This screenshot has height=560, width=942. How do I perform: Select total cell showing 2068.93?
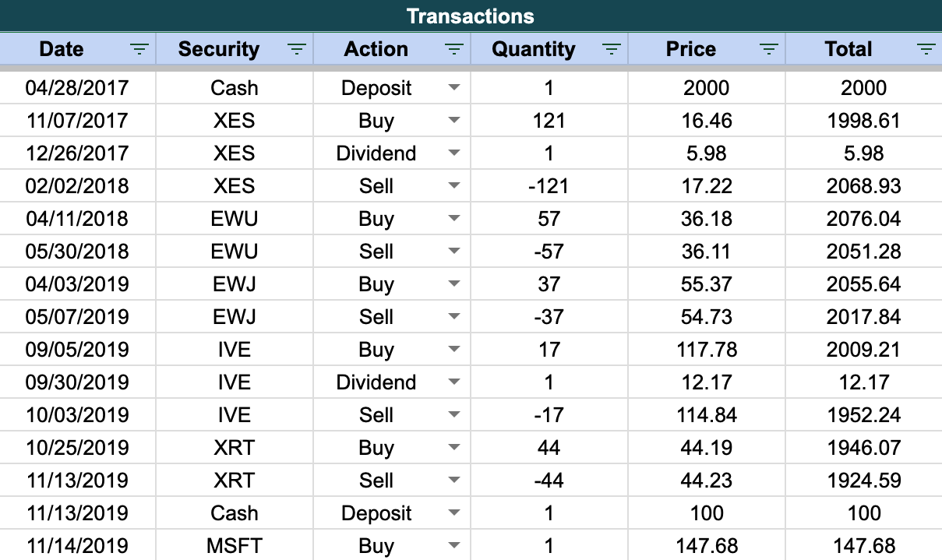click(863, 186)
